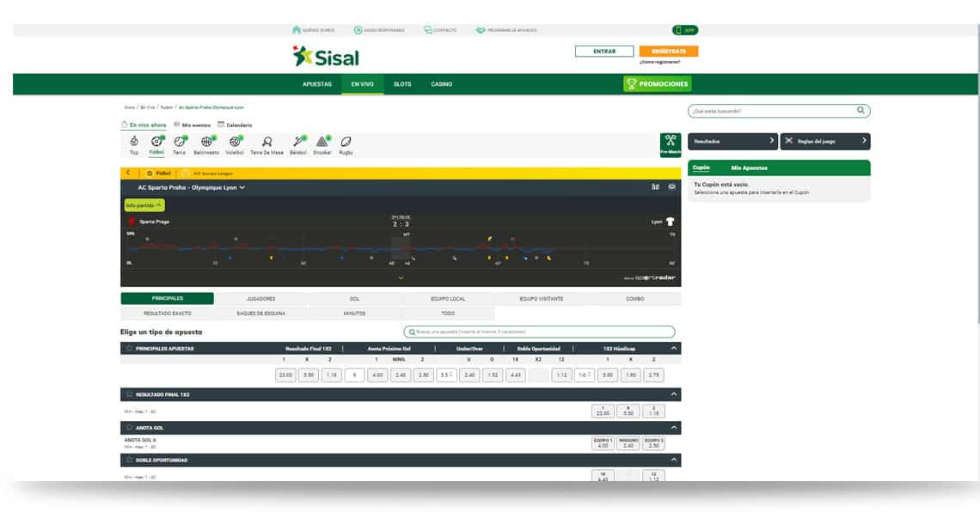Open the Pre-Match section icon
Image resolution: width=980 pixels, height=512 pixels.
pyautogui.click(x=671, y=145)
